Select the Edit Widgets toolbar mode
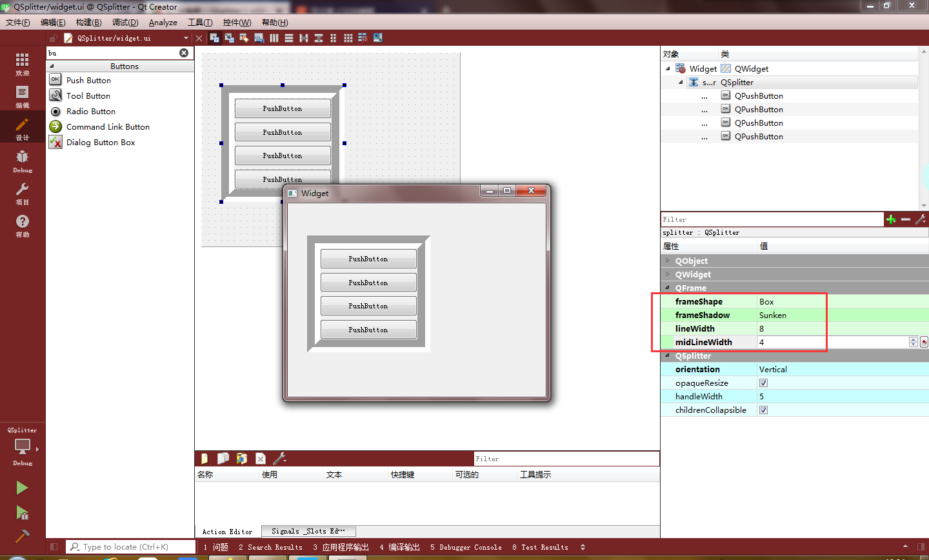Image resolution: width=929 pixels, height=560 pixels. [214, 37]
